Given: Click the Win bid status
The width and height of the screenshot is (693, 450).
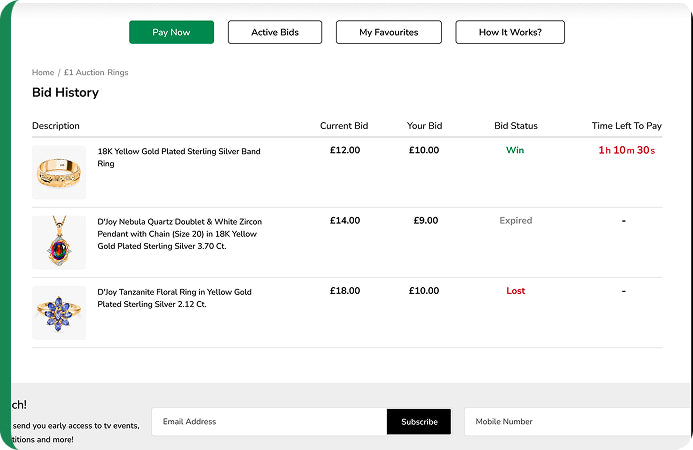Looking at the screenshot, I should pos(515,150).
